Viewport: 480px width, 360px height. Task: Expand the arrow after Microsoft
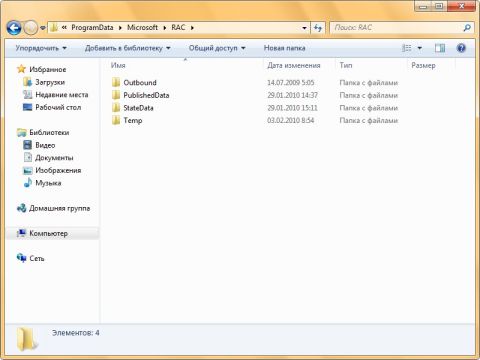click(x=165, y=28)
